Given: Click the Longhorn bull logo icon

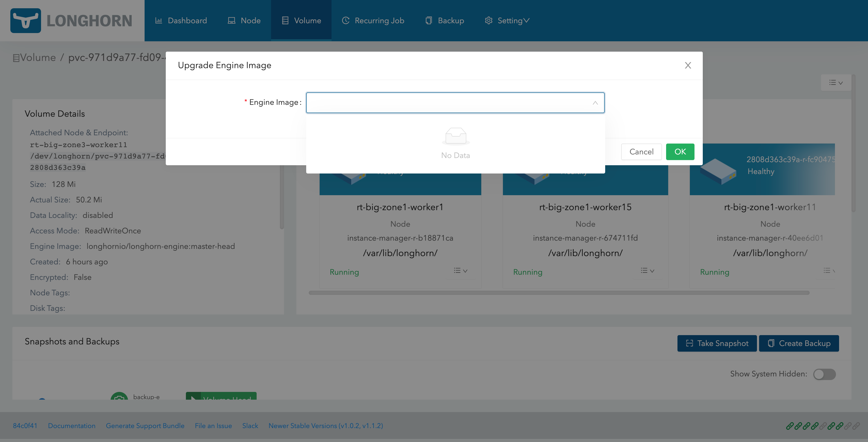Looking at the screenshot, I should [x=26, y=21].
